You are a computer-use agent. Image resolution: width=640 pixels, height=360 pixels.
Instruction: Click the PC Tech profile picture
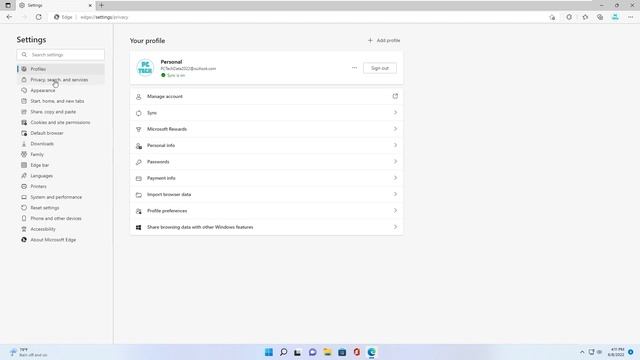(145, 68)
